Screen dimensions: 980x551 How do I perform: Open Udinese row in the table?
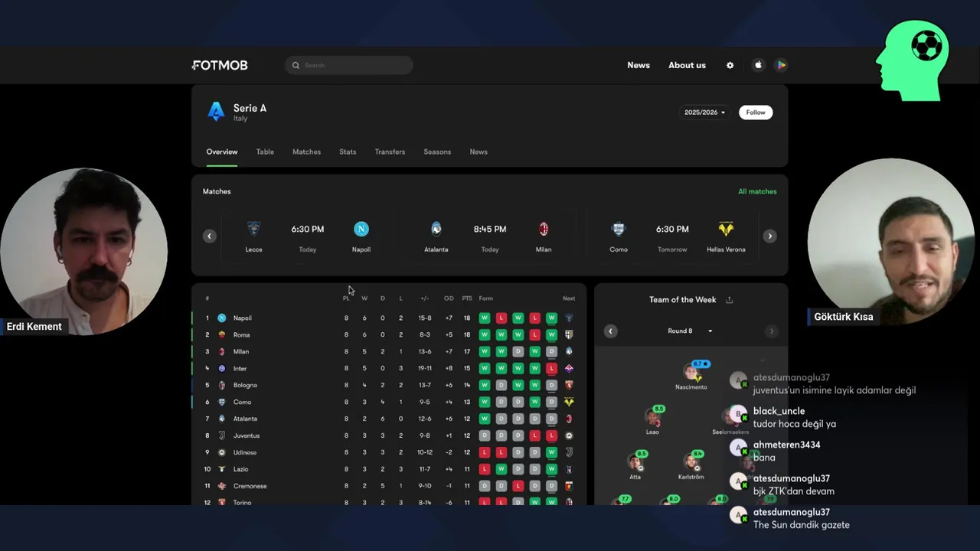[389, 452]
